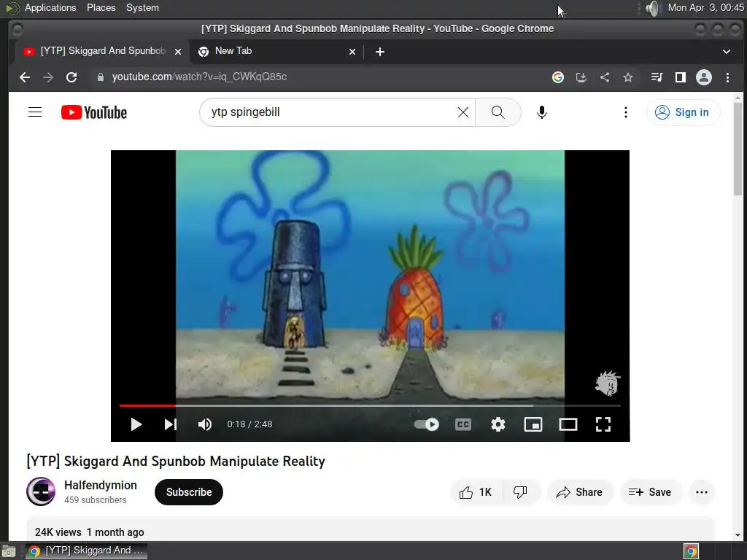Open the Applications menu
The image size is (747, 560).
pos(50,7)
